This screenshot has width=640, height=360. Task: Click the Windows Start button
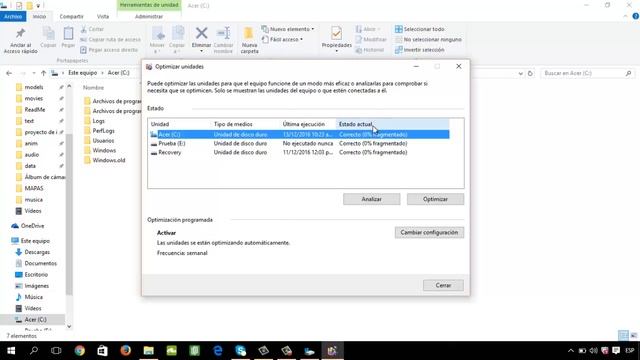(11, 351)
